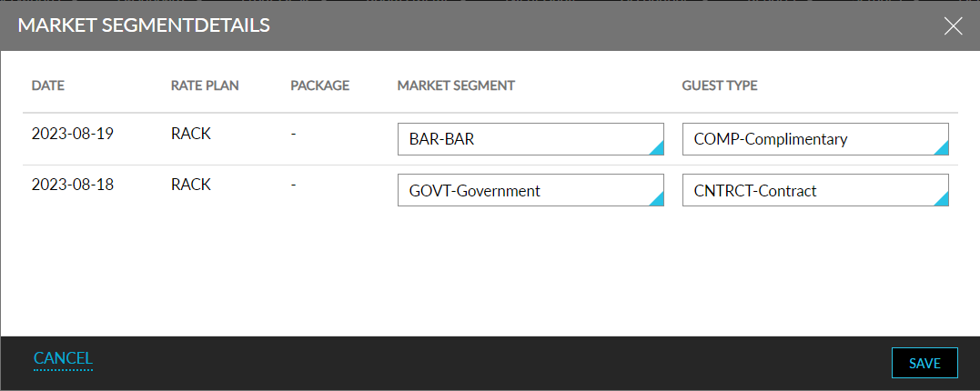
Task: Open the CNTRCT-Contract guest type dropdown
Action: tap(815, 190)
